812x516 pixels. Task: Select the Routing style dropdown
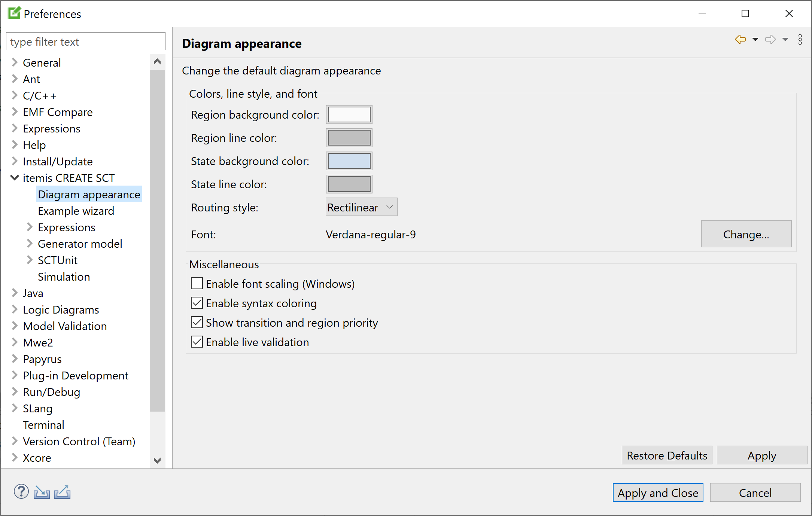(x=360, y=207)
